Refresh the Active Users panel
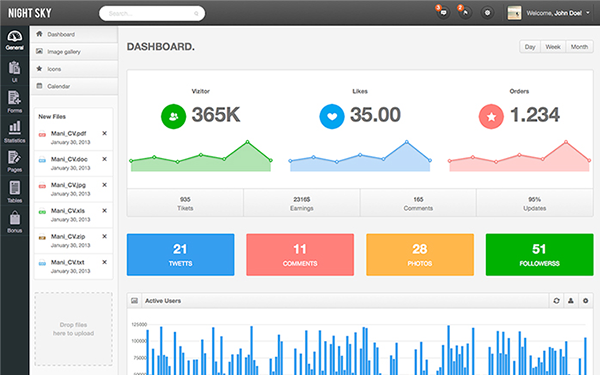The image size is (600, 375). pyautogui.click(x=556, y=301)
